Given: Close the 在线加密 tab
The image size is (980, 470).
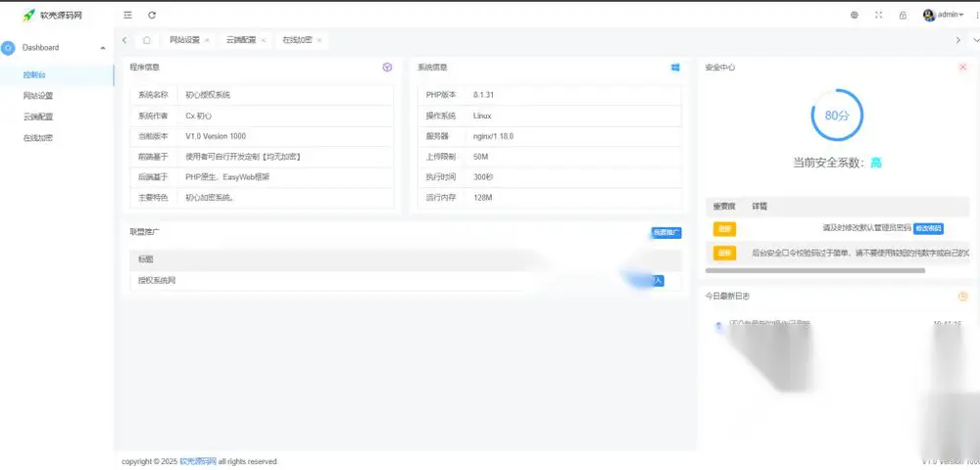Looking at the screenshot, I should point(319,40).
